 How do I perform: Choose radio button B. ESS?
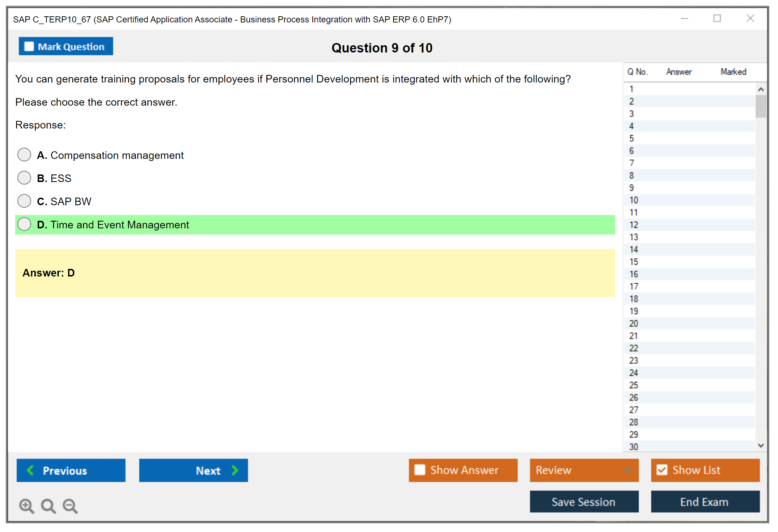tap(24, 178)
